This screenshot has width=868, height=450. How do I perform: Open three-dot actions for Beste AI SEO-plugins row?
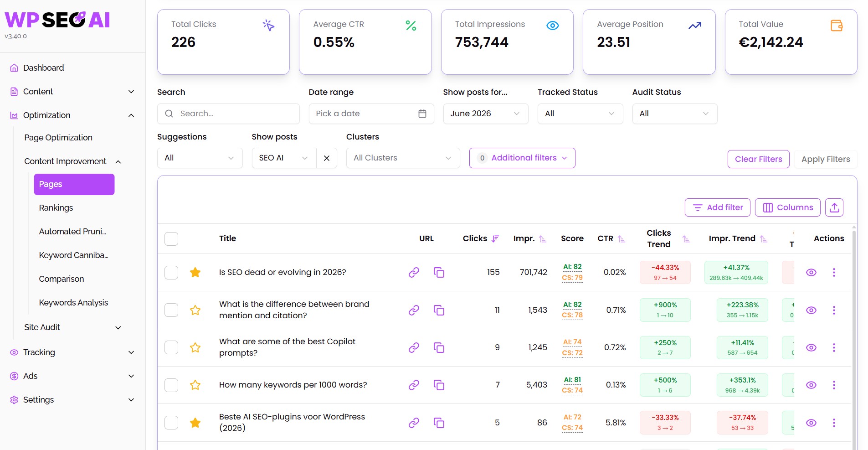[834, 423]
